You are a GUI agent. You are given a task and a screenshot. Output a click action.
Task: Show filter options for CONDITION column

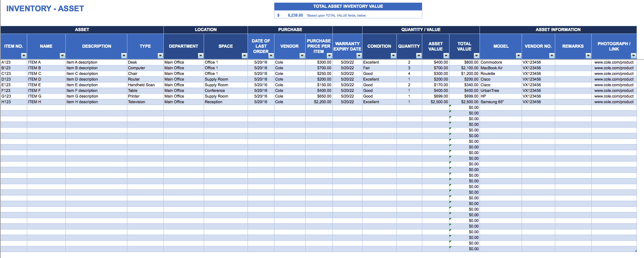click(393, 55)
